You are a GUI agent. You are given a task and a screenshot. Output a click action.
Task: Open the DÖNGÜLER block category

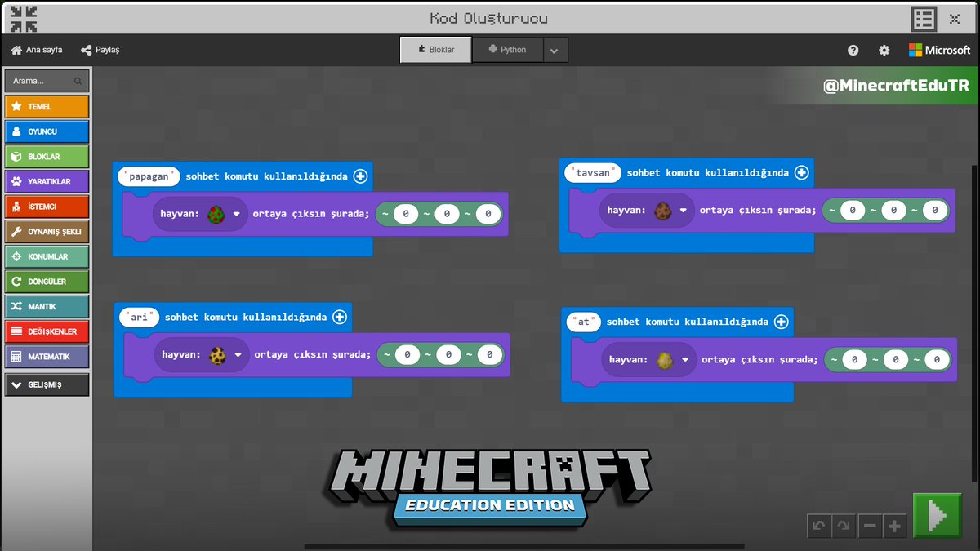tap(47, 282)
